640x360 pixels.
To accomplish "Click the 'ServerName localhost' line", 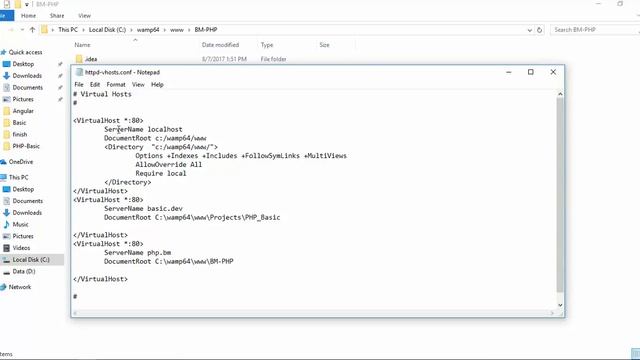I will (x=143, y=129).
